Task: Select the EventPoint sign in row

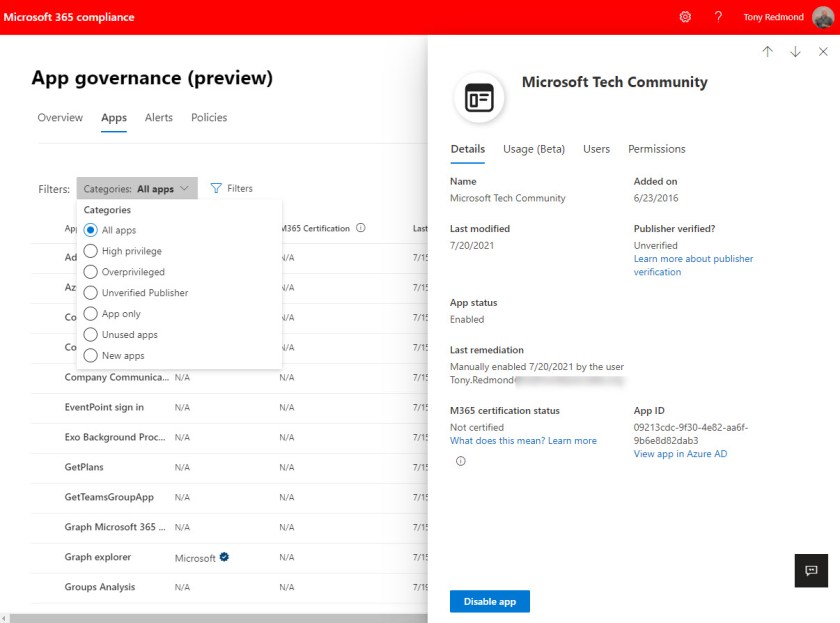Action: point(229,407)
